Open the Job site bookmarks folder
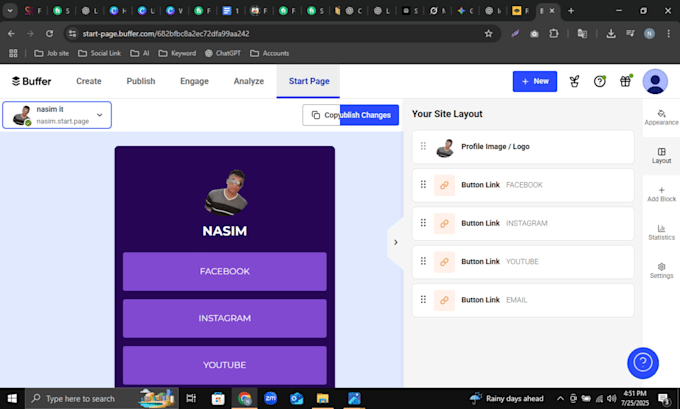 [x=51, y=53]
